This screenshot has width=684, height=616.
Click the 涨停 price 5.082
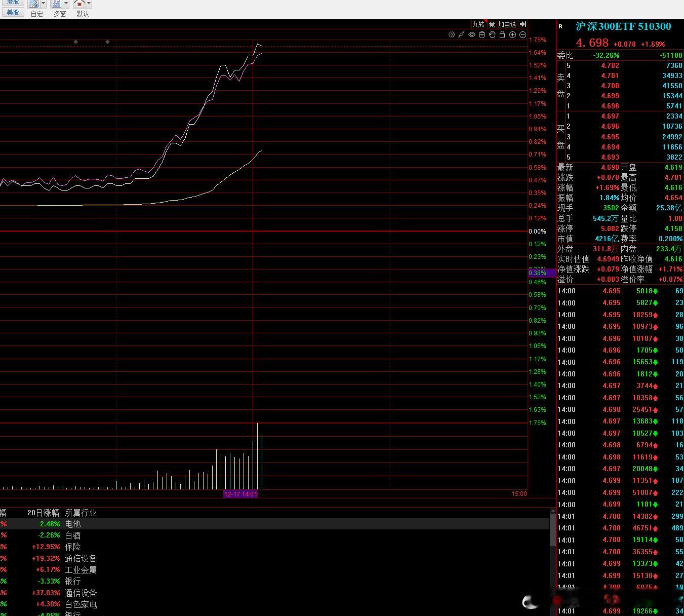[x=610, y=228]
